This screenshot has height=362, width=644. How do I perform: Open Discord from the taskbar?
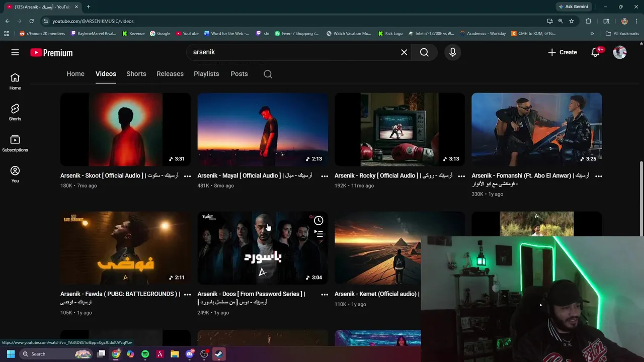[189, 354]
